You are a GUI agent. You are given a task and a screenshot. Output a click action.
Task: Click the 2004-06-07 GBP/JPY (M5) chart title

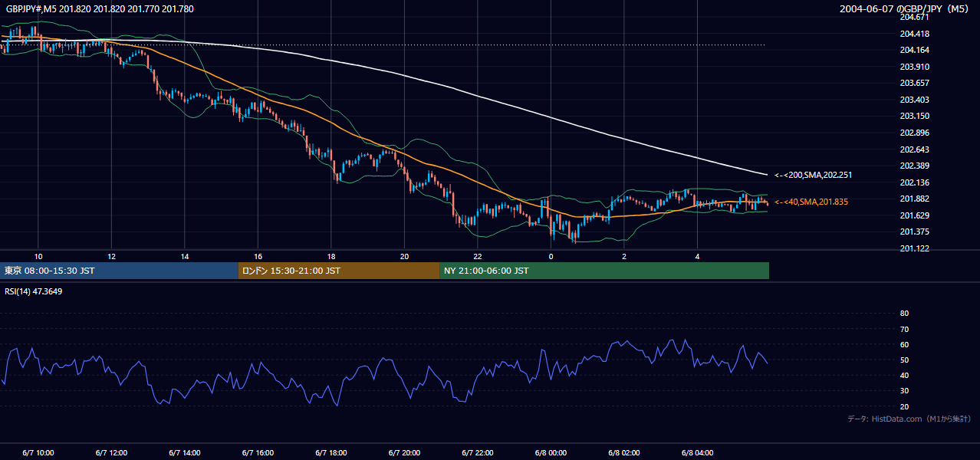[906, 8]
